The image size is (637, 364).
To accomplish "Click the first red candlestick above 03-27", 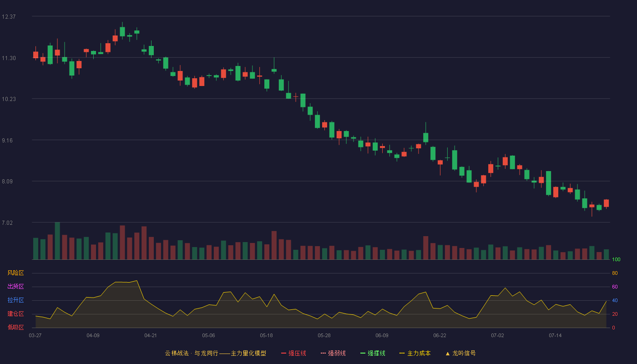I will tap(35, 55).
